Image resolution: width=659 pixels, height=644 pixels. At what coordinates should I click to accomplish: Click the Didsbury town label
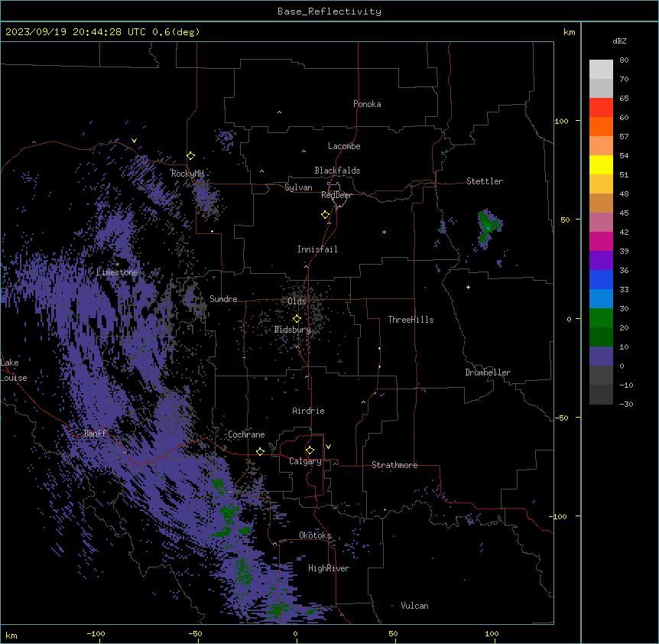click(292, 330)
